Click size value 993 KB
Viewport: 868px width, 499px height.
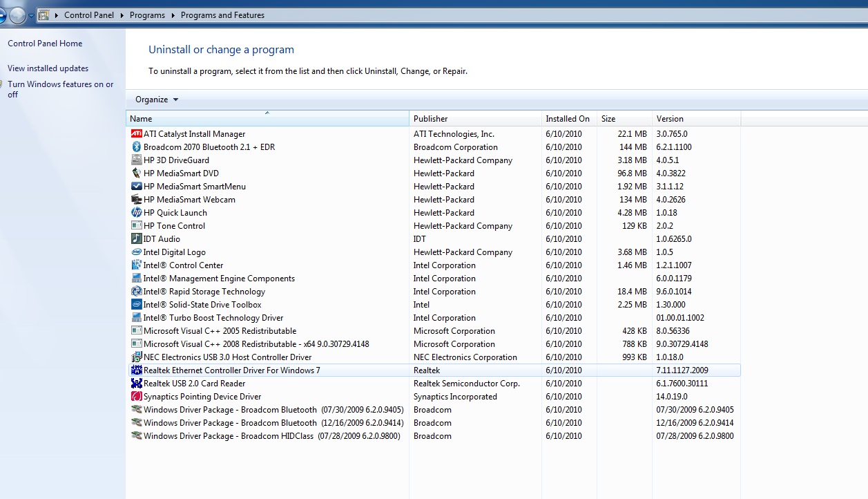pos(635,357)
